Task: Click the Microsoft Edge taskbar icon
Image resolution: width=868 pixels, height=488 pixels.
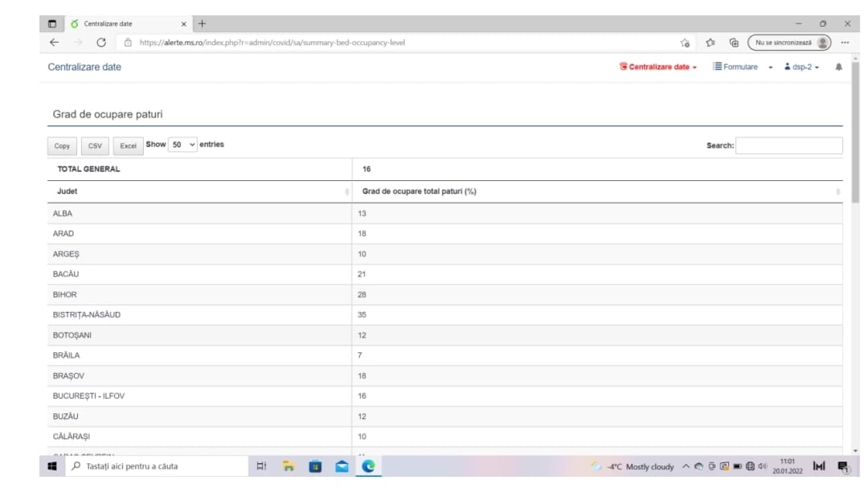Action: coord(368,466)
